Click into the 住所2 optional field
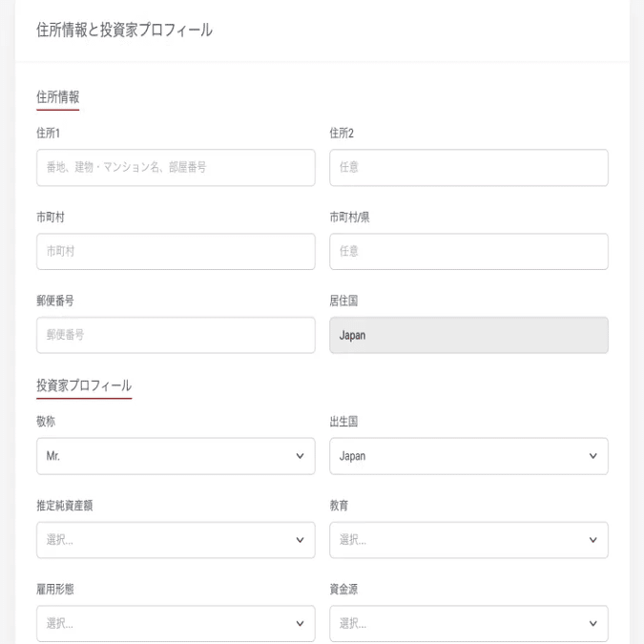 (468, 167)
